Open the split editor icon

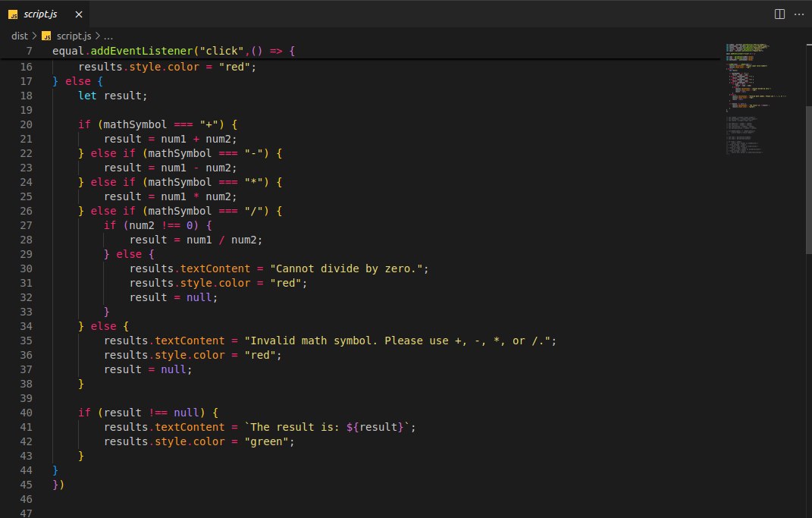779,14
